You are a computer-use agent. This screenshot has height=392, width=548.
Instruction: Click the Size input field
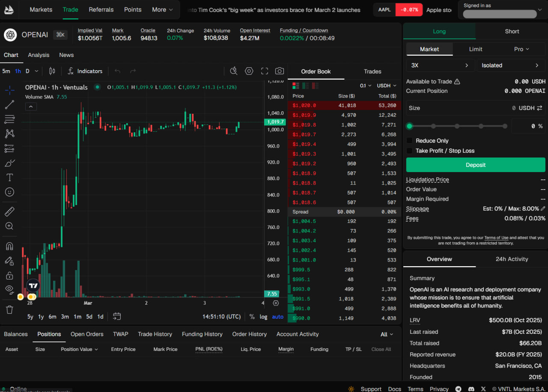point(476,108)
